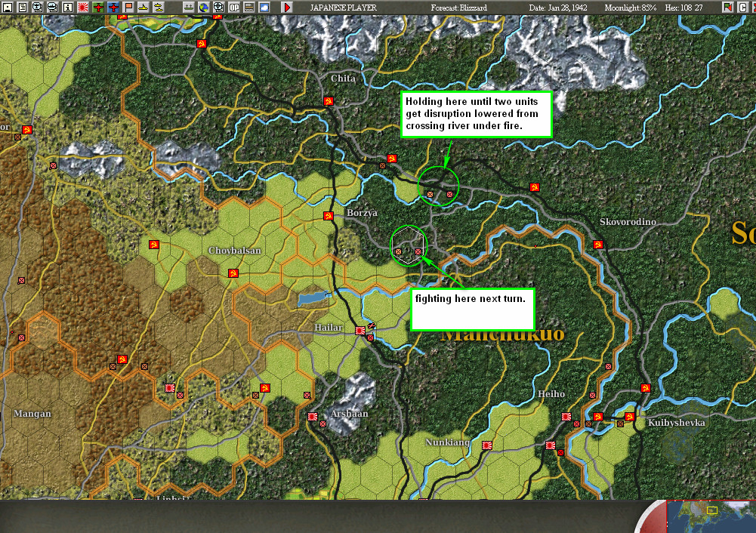756x533 pixels.
Task: Click the minimap in bottom right corner
Action: click(711, 516)
